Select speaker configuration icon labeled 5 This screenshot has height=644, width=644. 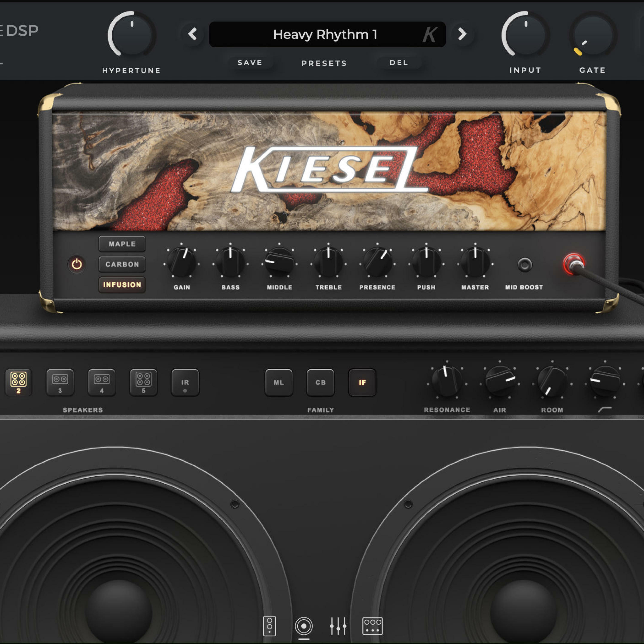[143, 382]
